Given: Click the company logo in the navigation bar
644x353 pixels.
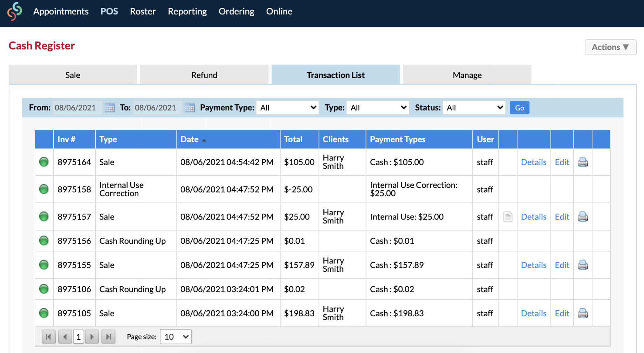Looking at the screenshot, I should pos(14,11).
